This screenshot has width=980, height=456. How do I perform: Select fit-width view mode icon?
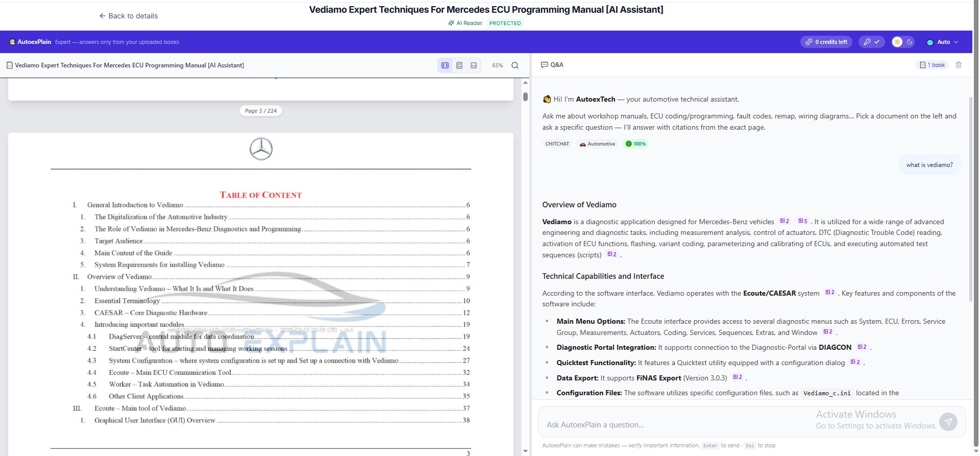click(445, 65)
